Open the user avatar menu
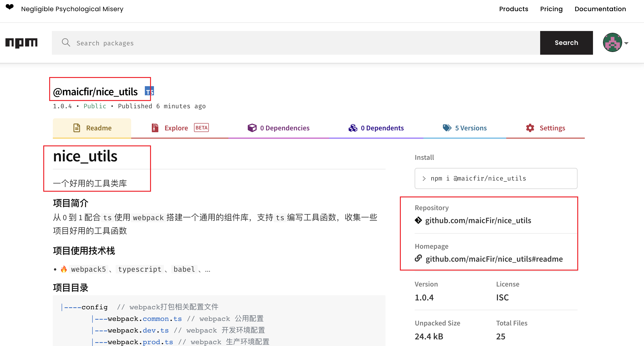Screen dimensions: 644x346 tap(612, 43)
